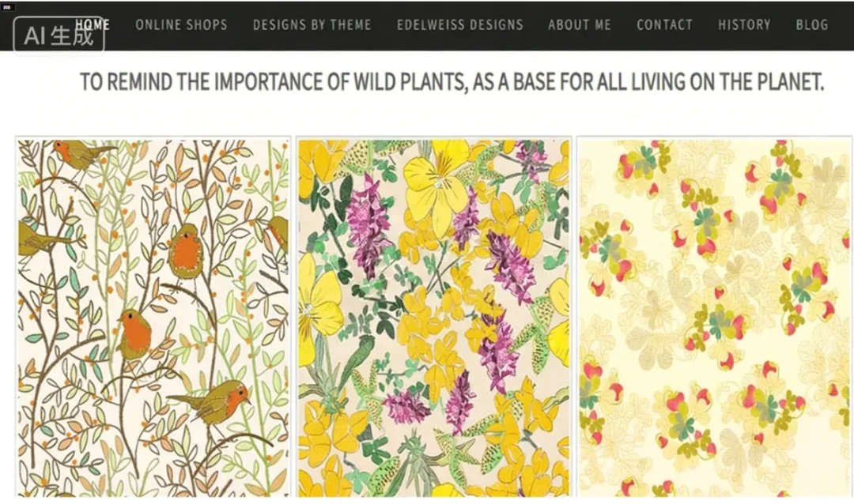Viewport: 854px width, 504px height.
Task: Go to the ONLINE SHOPS page
Action: [181, 24]
